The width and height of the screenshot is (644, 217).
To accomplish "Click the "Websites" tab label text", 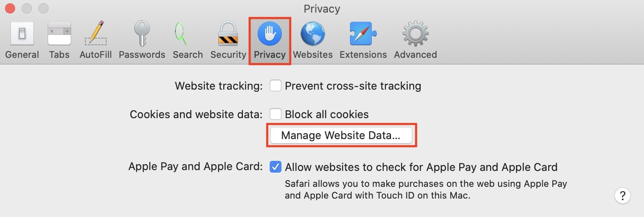I will pos(313,54).
